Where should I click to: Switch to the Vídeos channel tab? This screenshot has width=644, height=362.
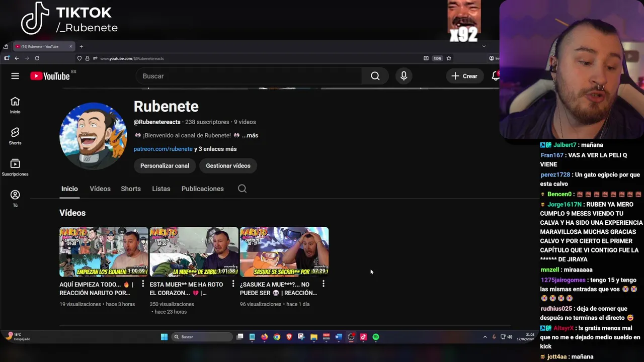[100, 189]
